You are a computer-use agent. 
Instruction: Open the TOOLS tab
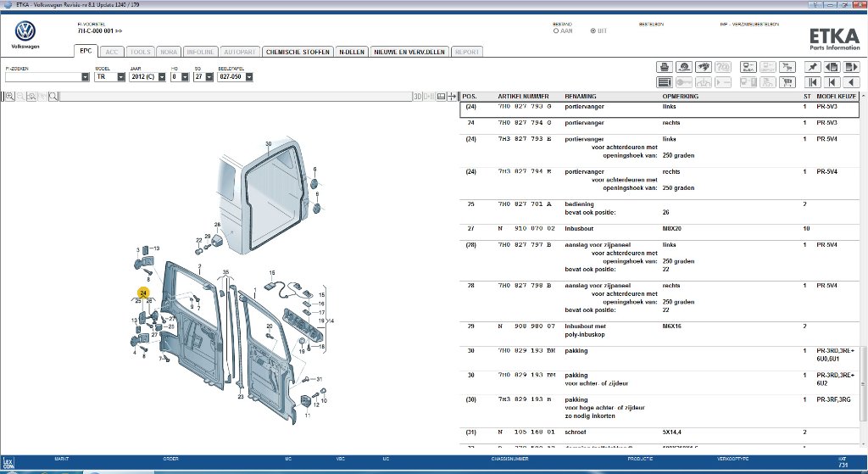pos(140,52)
